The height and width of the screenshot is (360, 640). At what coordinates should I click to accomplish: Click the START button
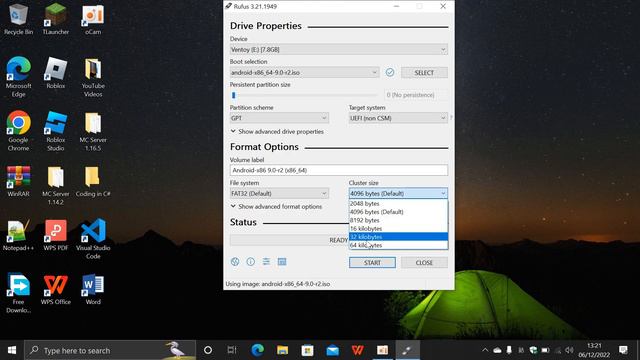point(372,262)
